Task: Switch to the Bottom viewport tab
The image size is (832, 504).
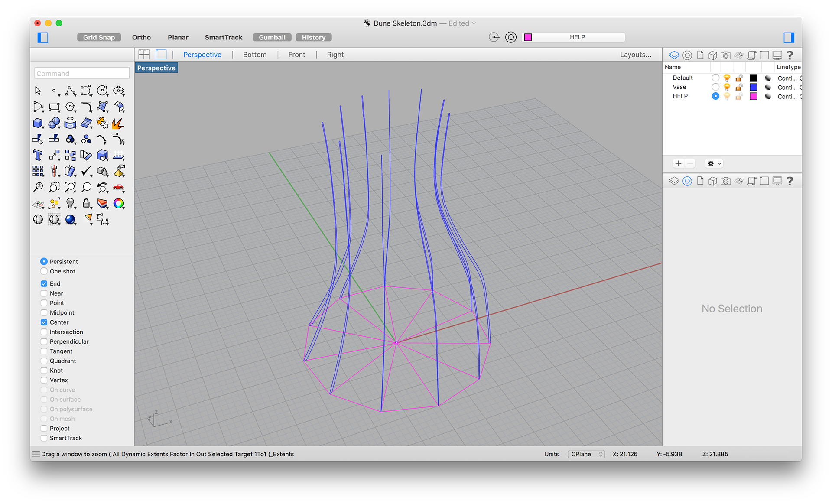Action: 255,55
